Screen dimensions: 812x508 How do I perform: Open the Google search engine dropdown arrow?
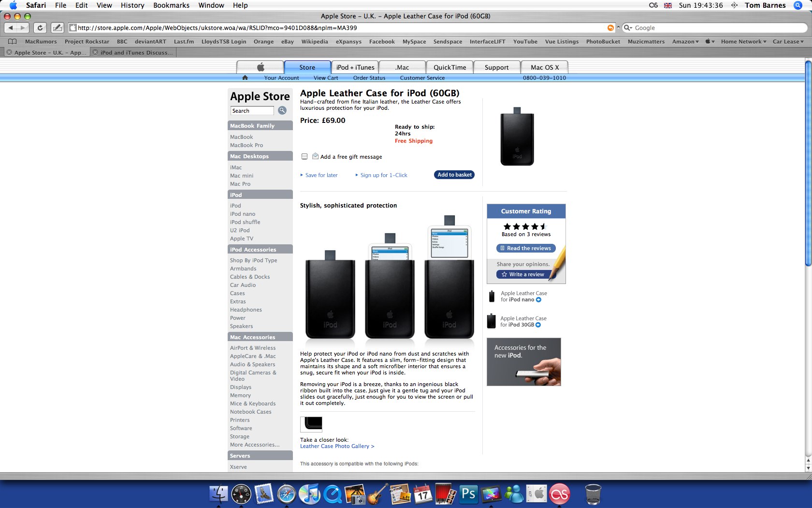pyautogui.click(x=628, y=28)
